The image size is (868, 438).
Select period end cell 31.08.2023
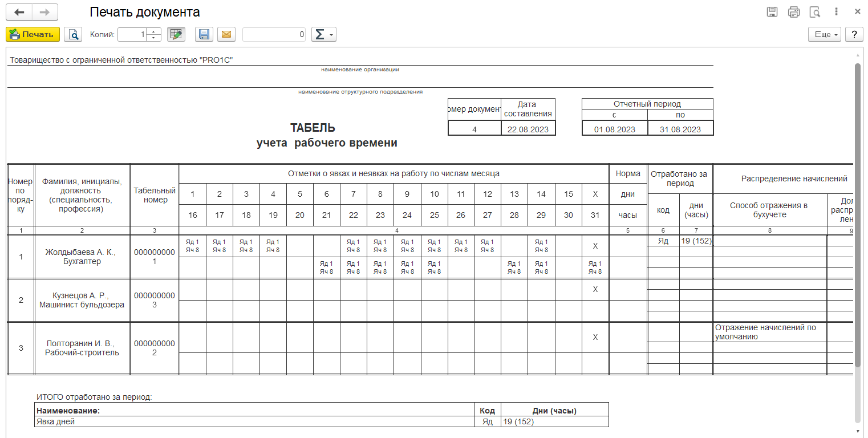tap(680, 129)
